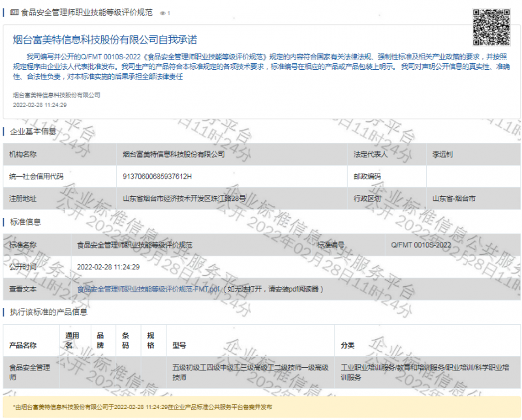Select the timestamp under the commitment company name
This screenshot has height=420, width=522.
click(40, 105)
